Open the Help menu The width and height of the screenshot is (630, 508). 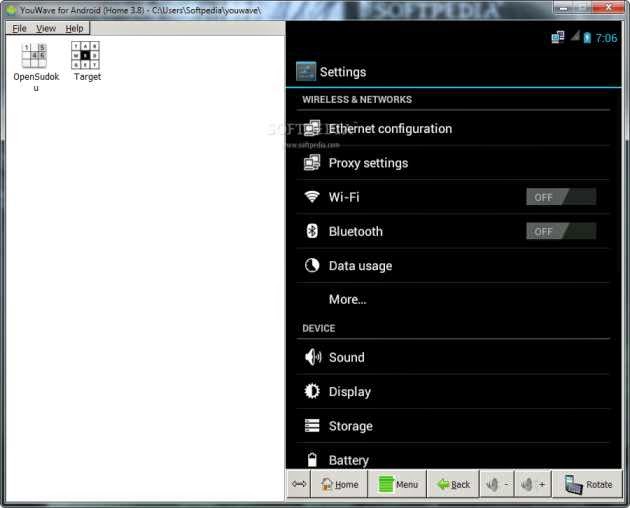point(74,29)
